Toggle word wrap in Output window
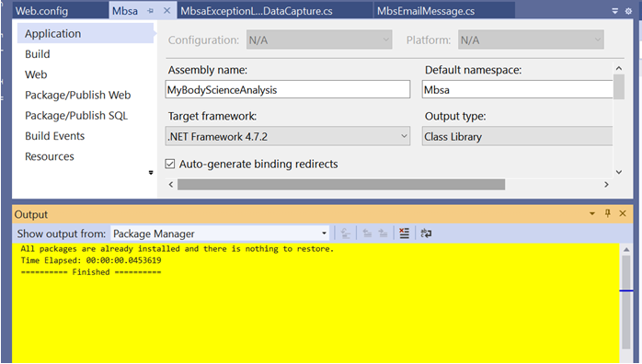Screen dimensions: 642x364 [x=426, y=233]
